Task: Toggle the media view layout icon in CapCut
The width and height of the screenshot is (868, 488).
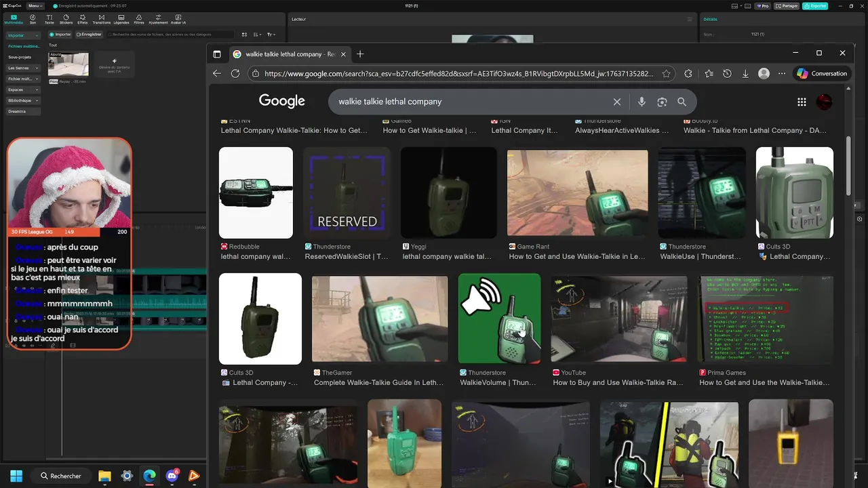Action: tap(245, 34)
